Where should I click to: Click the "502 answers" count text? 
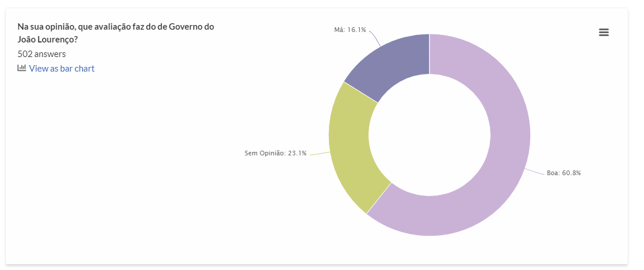[42, 54]
